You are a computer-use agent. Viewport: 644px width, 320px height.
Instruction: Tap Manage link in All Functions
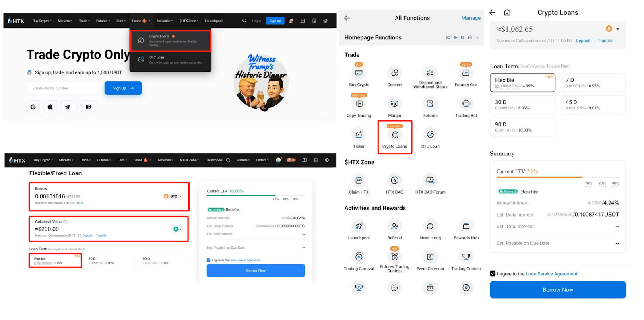coord(471,18)
